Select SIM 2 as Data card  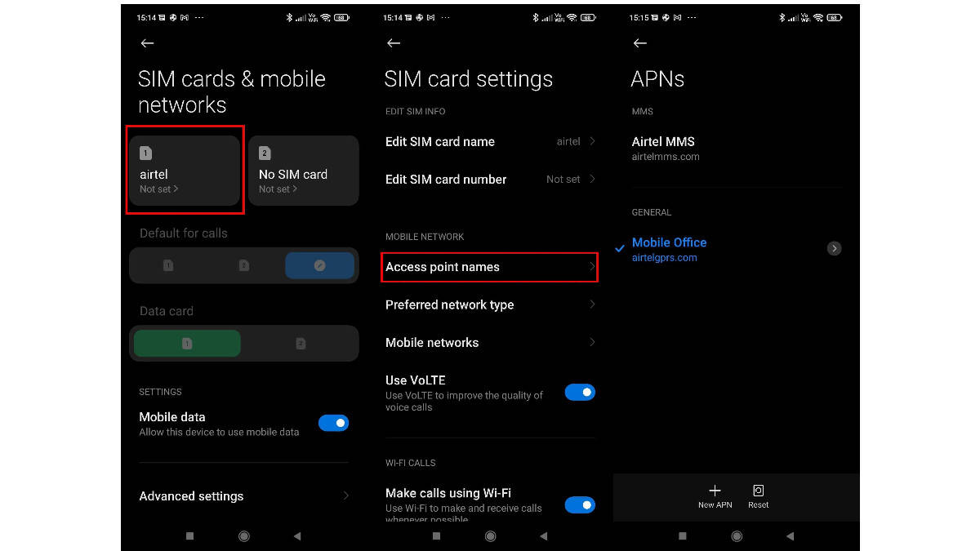(300, 344)
